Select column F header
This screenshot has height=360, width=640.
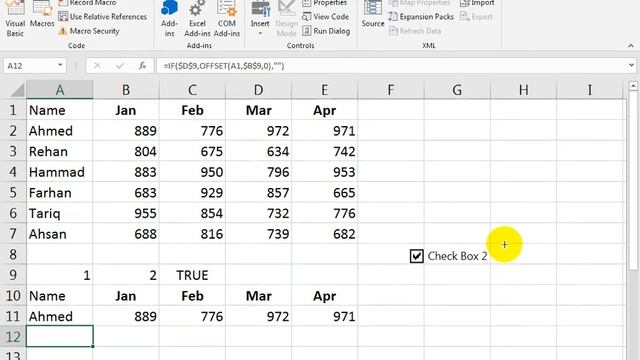pyautogui.click(x=391, y=90)
